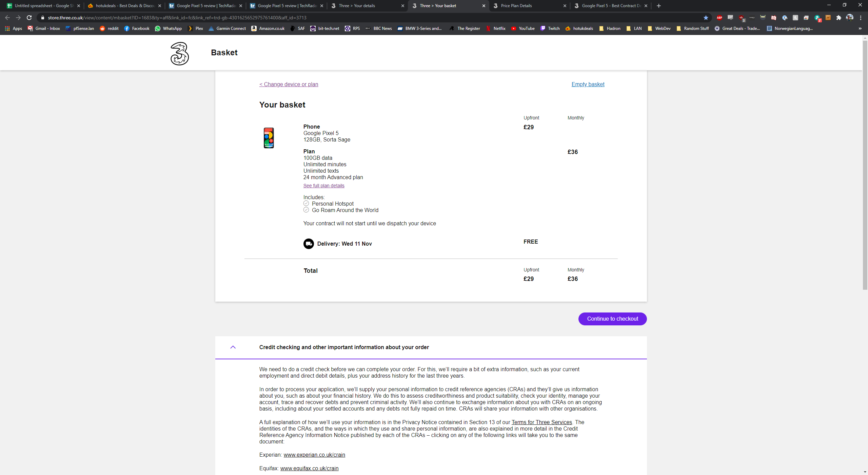Image resolution: width=868 pixels, height=475 pixels.
Task: Click Continue to checkout button
Action: point(612,319)
